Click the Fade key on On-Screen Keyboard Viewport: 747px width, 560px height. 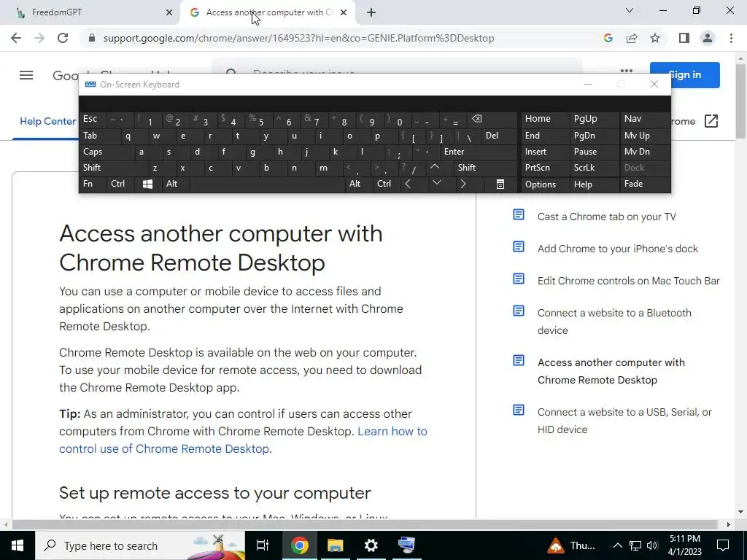tap(645, 184)
